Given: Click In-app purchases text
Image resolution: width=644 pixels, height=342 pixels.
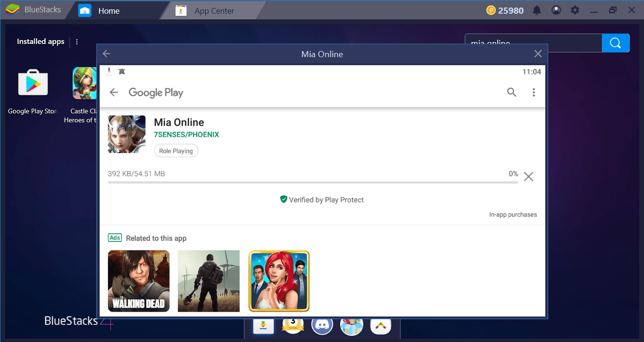Looking at the screenshot, I should tap(513, 214).
